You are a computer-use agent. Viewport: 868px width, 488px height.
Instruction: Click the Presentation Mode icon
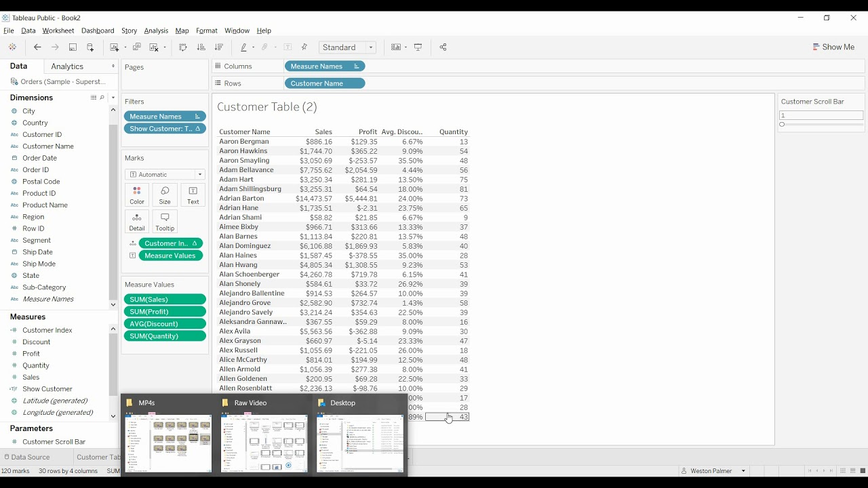click(x=418, y=47)
